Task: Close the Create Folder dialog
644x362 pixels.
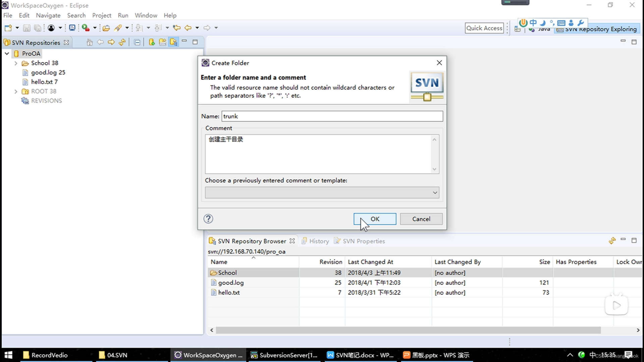Action: coord(439,63)
